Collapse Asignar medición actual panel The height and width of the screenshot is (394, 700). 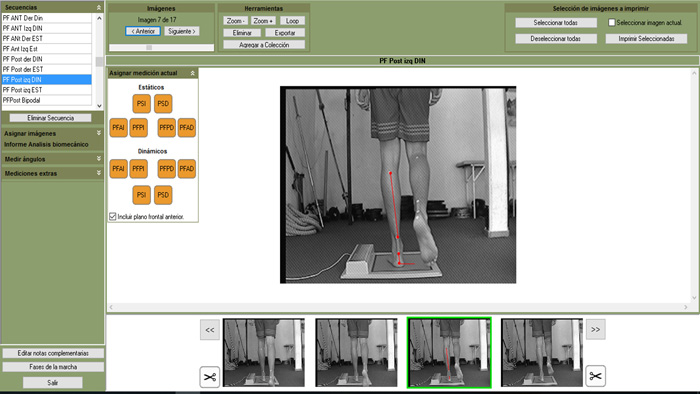click(192, 73)
